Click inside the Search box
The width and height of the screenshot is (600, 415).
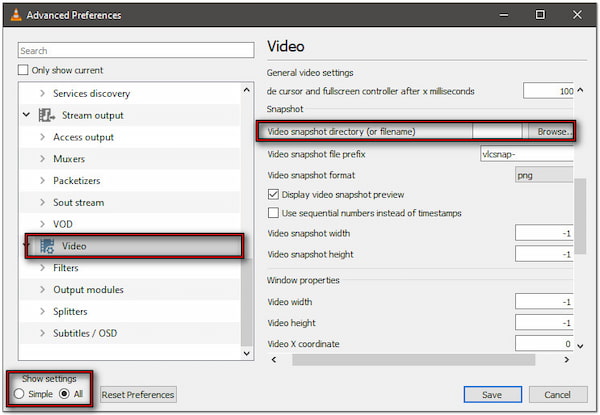136,50
